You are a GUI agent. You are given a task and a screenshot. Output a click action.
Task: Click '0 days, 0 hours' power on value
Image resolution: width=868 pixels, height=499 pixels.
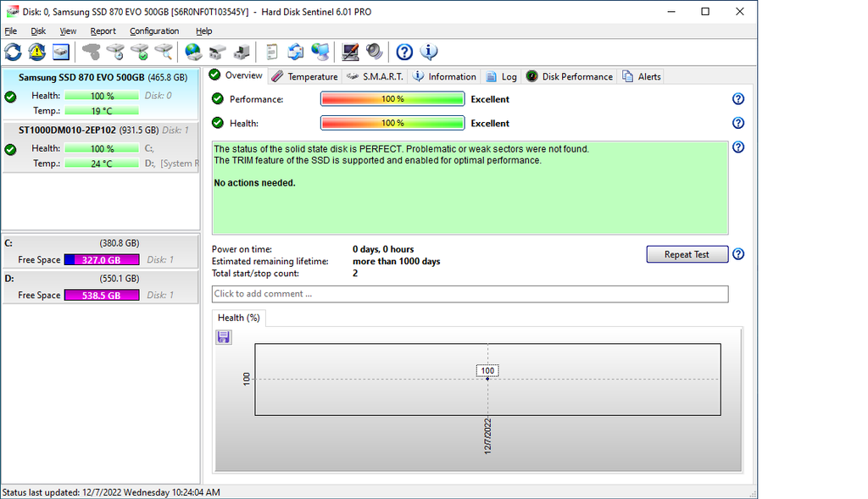coord(383,249)
